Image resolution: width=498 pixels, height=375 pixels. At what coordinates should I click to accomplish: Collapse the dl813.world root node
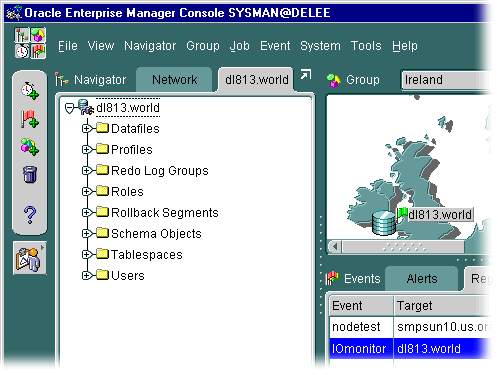70,108
